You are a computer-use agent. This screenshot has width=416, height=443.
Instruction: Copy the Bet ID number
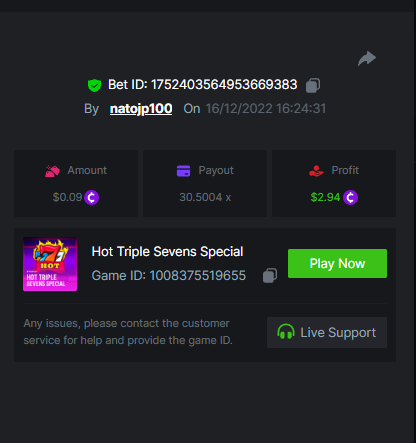coord(313,85)
